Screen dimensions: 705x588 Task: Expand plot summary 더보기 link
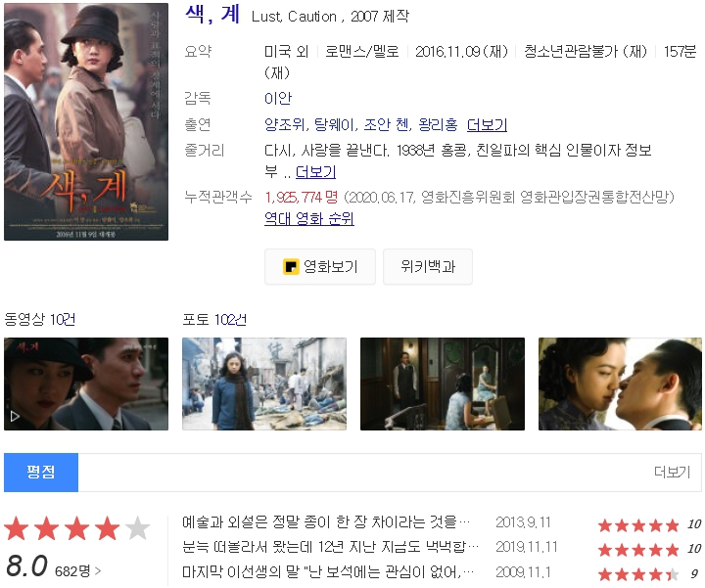point(315,171)
